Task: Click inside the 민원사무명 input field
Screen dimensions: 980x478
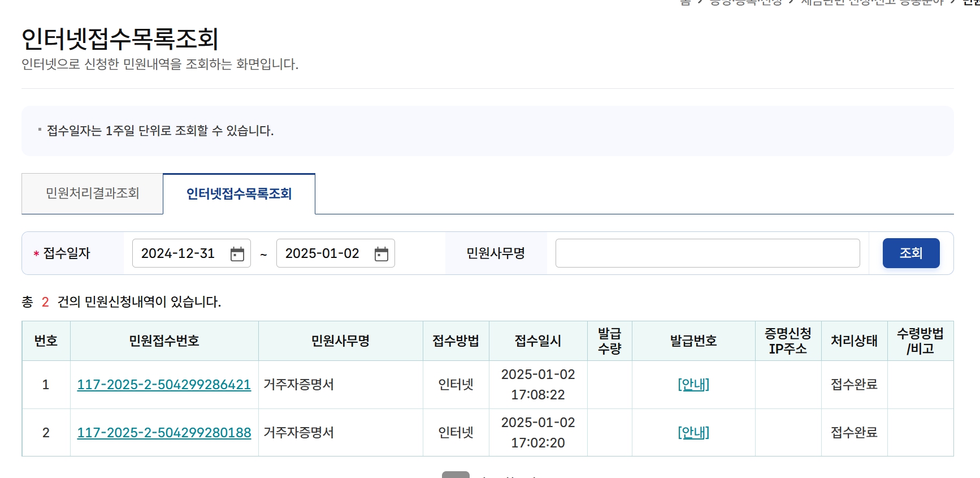Action: click(x=706, y=253)
